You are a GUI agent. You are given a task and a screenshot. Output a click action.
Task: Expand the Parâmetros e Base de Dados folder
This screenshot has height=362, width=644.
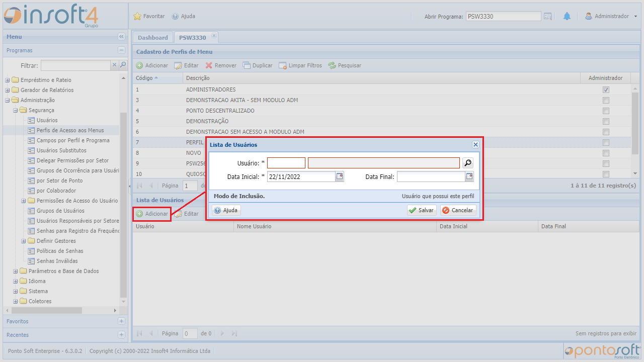[16, 271]
